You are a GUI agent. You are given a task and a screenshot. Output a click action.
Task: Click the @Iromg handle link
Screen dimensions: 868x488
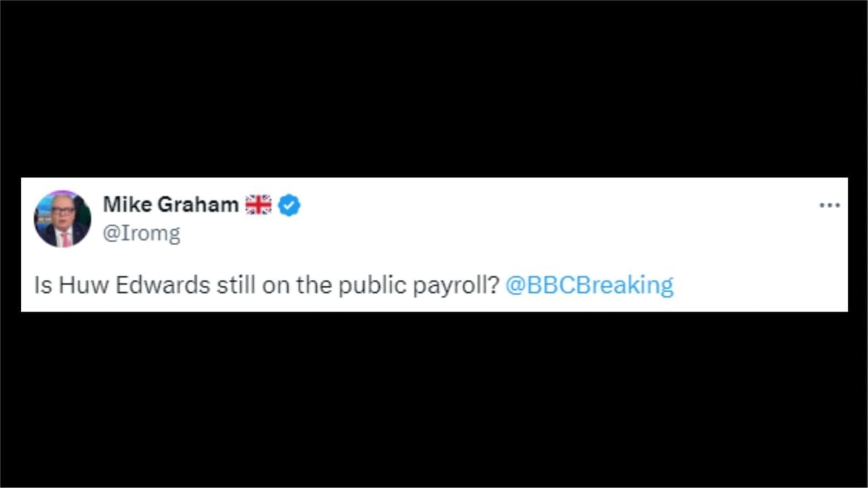tap(142, 232)
